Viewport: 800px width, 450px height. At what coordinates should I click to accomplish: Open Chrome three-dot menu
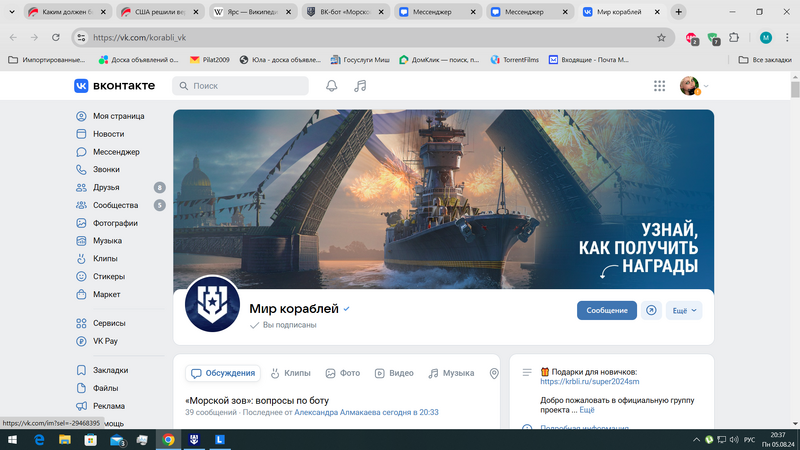[x=787, y=38]
